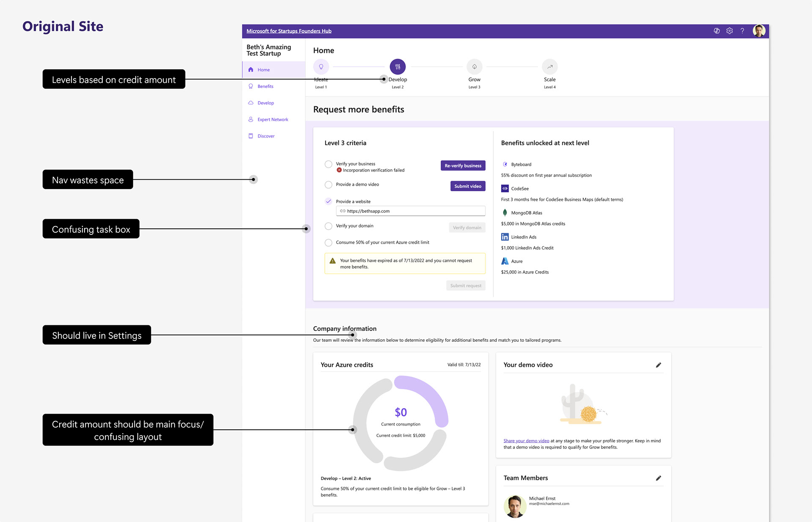Viewport: 812px width, 522px height.
Task: Click 'Develop – Level 2: Active' status text
Action: click(x=346, y=478)
